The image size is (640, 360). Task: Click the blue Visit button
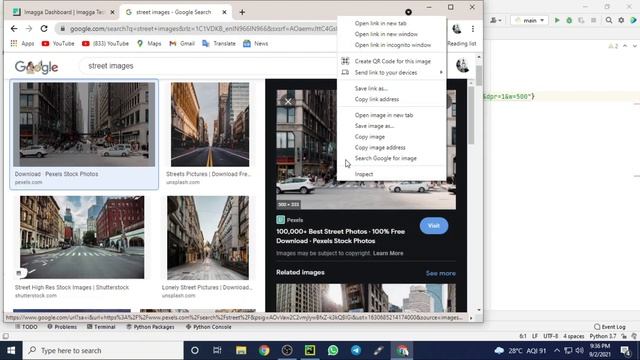[x=433, y=226]
